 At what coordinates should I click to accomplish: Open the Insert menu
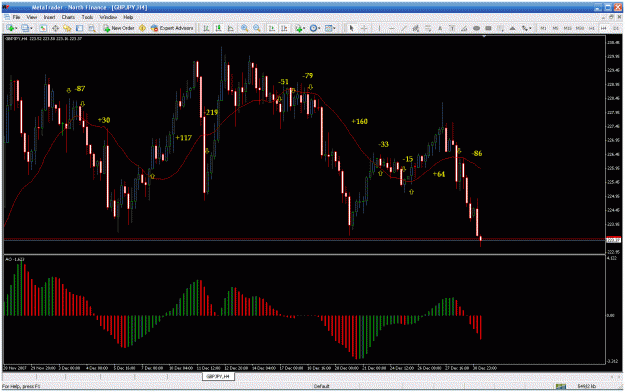[x=49, y=17]
